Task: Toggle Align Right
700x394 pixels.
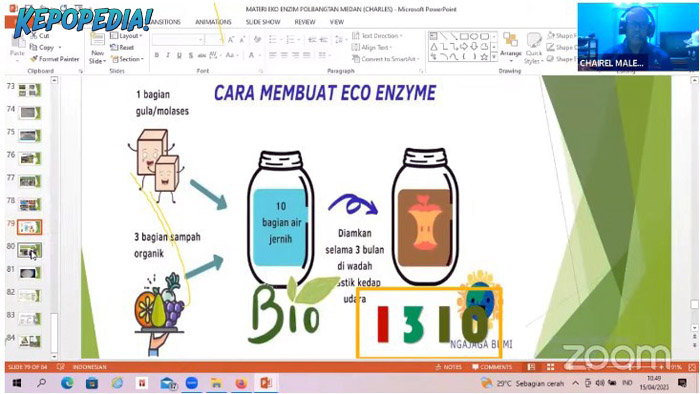Action: tap(296, 55)
